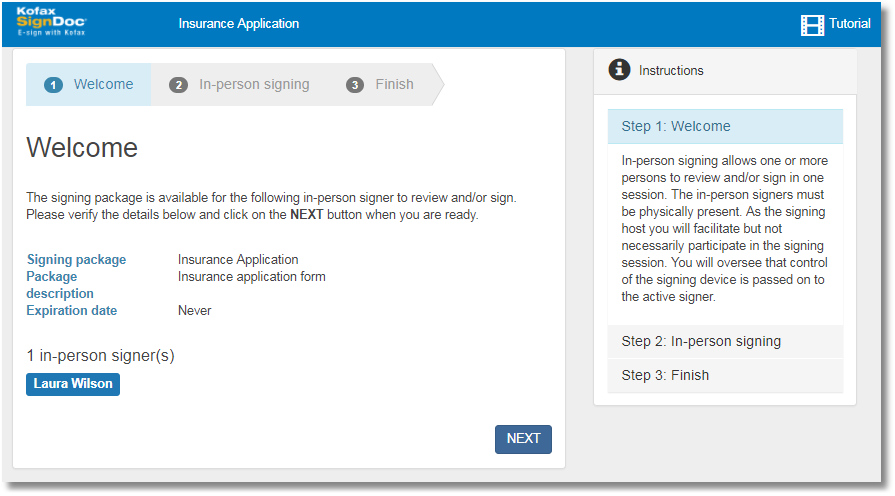Click the Instructions info icon
895x496 pixels.
coord(620,69)
